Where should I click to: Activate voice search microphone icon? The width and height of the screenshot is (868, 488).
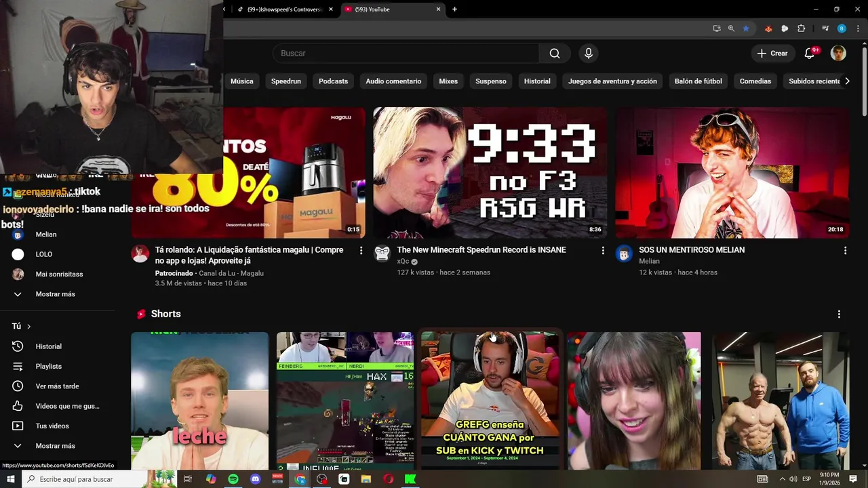(x=589, y=54)
